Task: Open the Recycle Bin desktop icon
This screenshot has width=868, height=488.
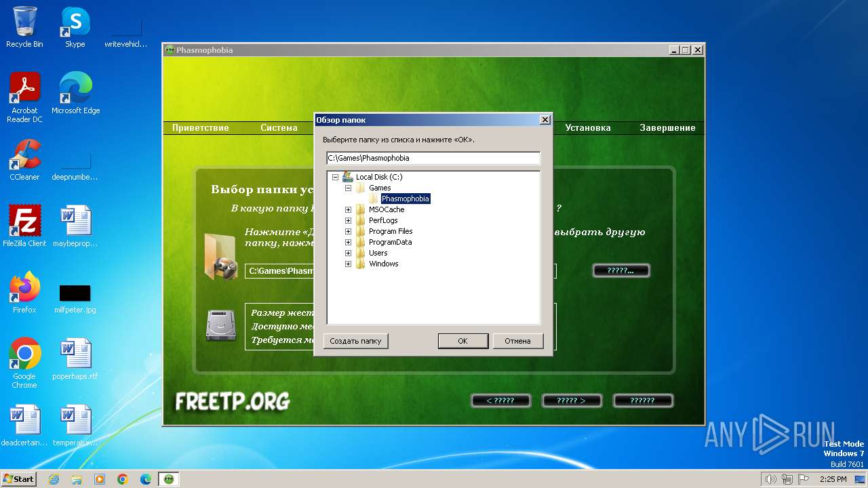Action: click(x=24, y=27)
